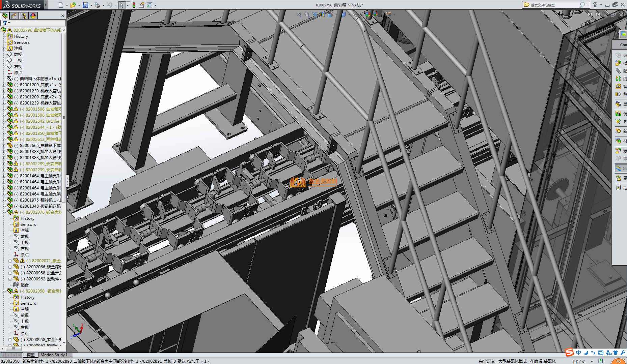The width and height of the screenshot is (627, 364).
Task: Toggle Sogou moon night mode icon
Action: tap(586, 353)
